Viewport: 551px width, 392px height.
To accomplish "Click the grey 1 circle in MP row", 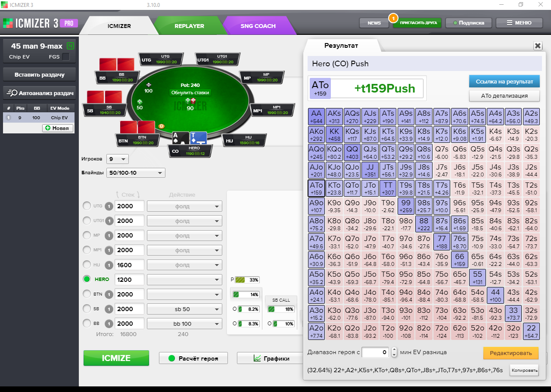I will pos(109,236).
